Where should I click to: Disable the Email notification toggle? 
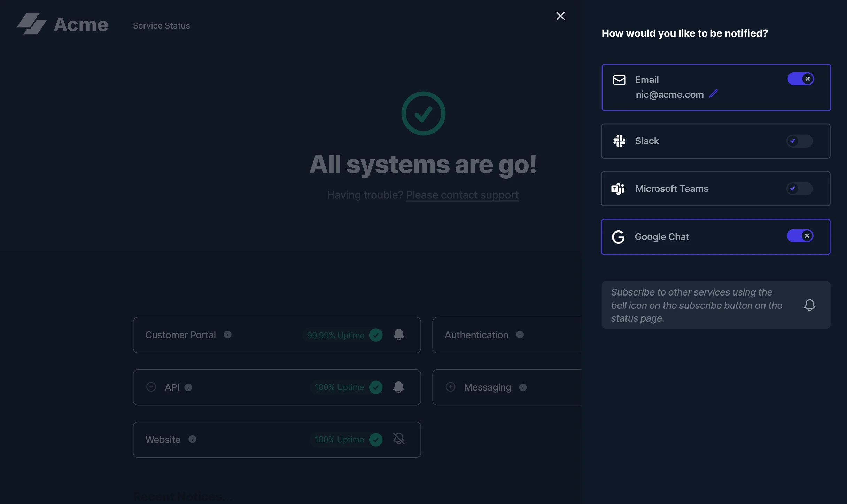tap(801, 79)
